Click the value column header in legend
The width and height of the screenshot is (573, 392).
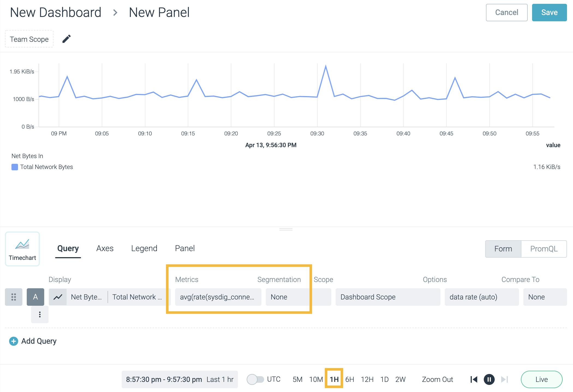[x=553, y=145]
